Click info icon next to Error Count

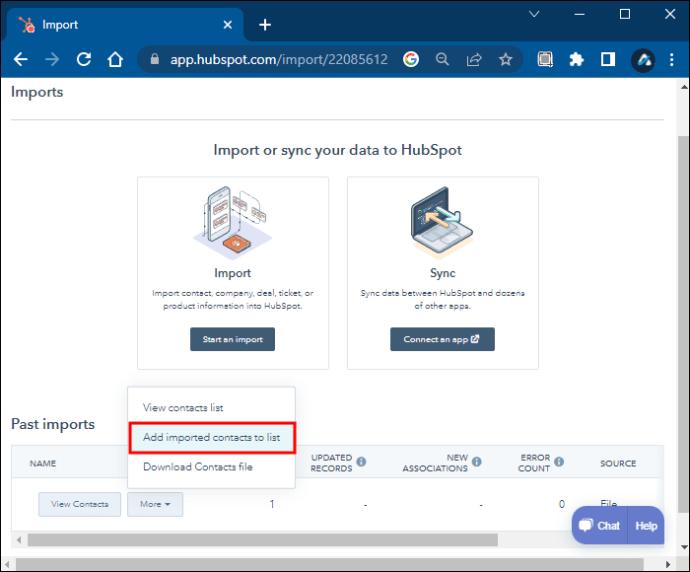[x=559, y=462]
